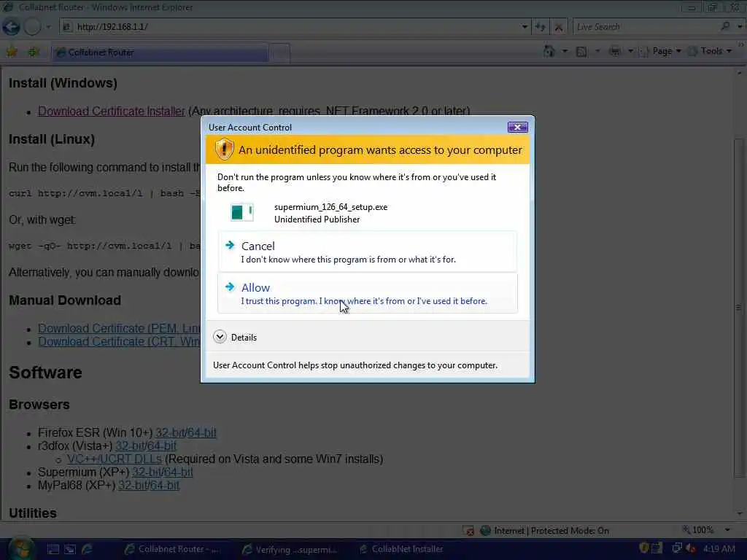Open a new browser tab

280,52
